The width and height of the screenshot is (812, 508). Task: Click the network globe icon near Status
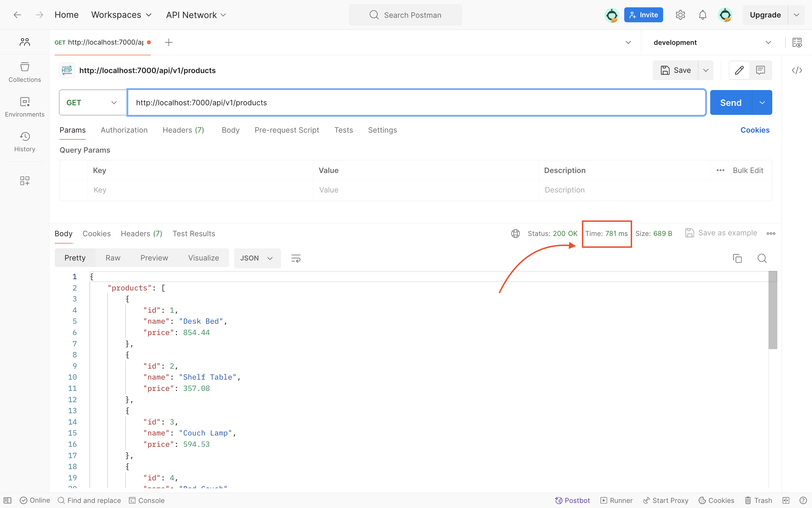[515, 233]
